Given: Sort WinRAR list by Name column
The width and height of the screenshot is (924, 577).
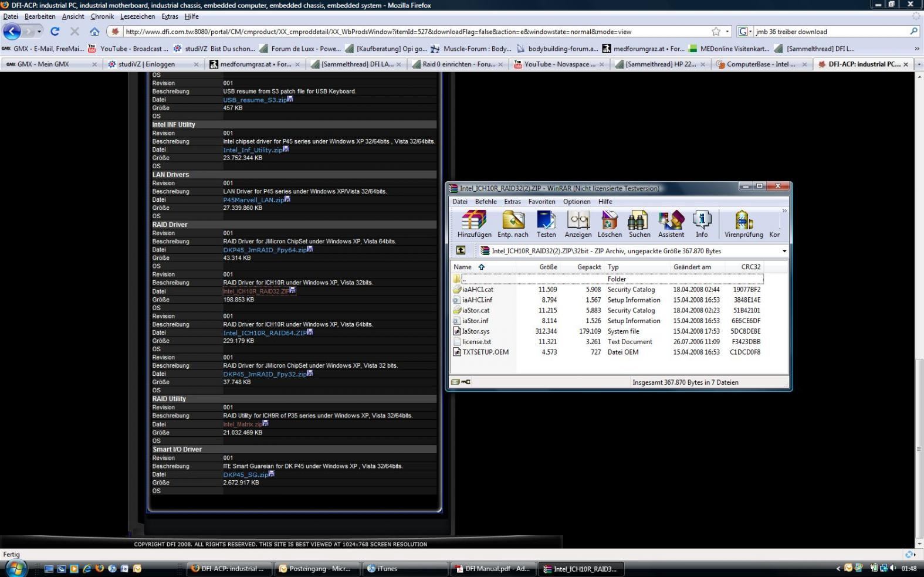Looking at the screenshot, I should click(462, 267).
